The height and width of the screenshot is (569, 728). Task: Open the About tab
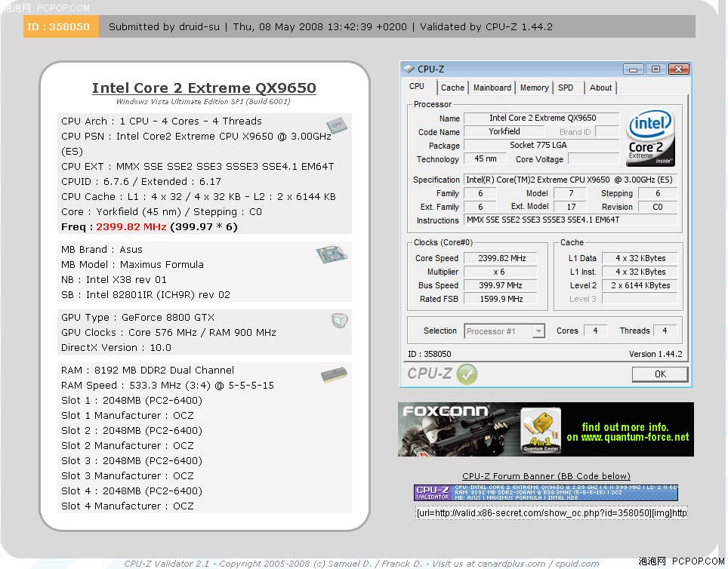pos(601,88)
